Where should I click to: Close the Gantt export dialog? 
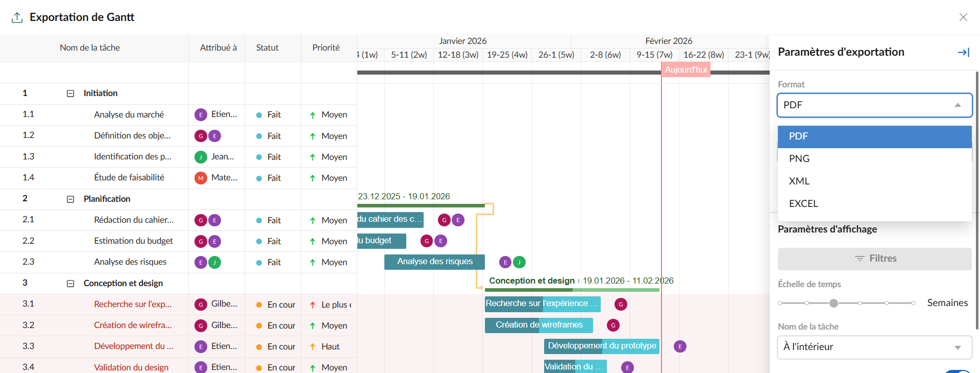(963, 17)
